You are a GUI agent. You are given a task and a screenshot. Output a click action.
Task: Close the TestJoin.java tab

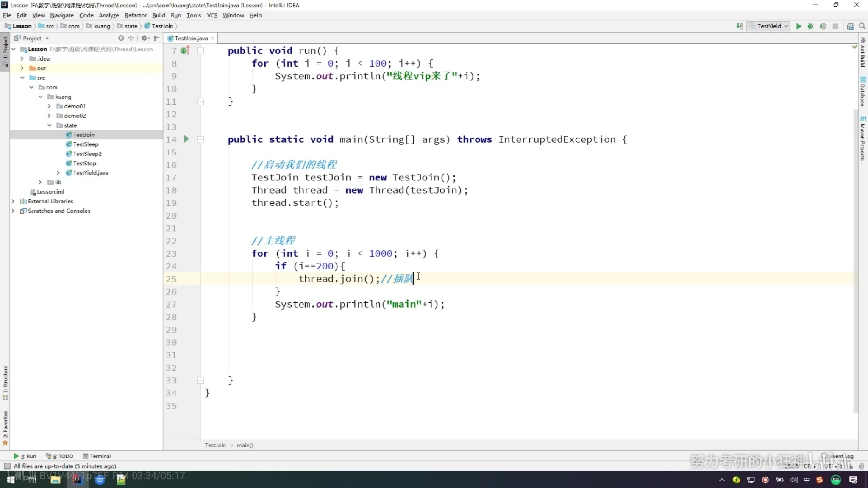coord(212,38)
